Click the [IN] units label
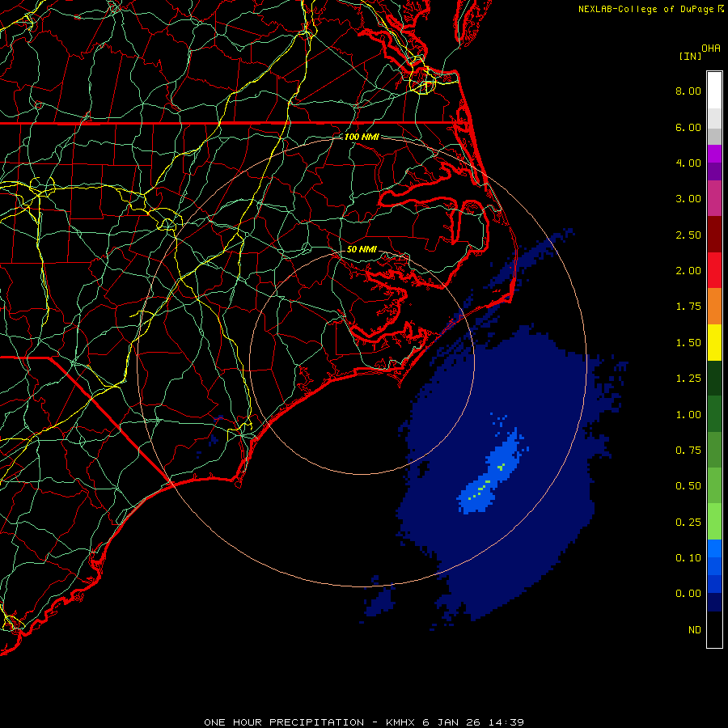The image size is (728, 728). coord(690,56)
